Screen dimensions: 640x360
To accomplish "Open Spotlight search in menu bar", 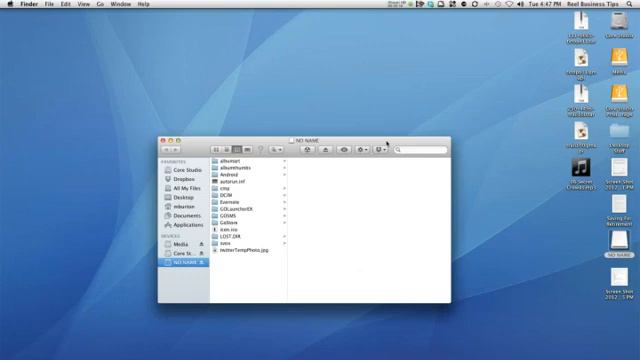I will click(629, 4).
